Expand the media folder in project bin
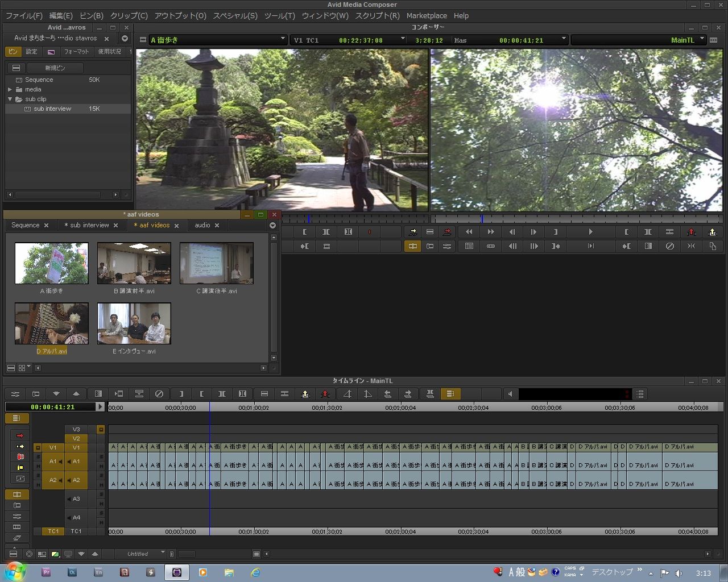Viewport: 728px width, 582px height. click(x=10, y=89)
